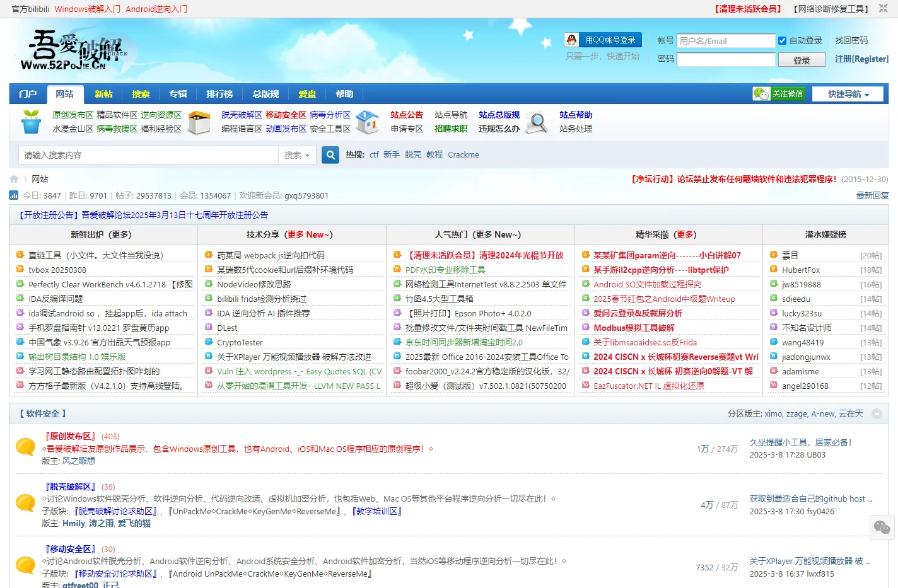Open the 搜索 type dropdown

coord(297,155)
